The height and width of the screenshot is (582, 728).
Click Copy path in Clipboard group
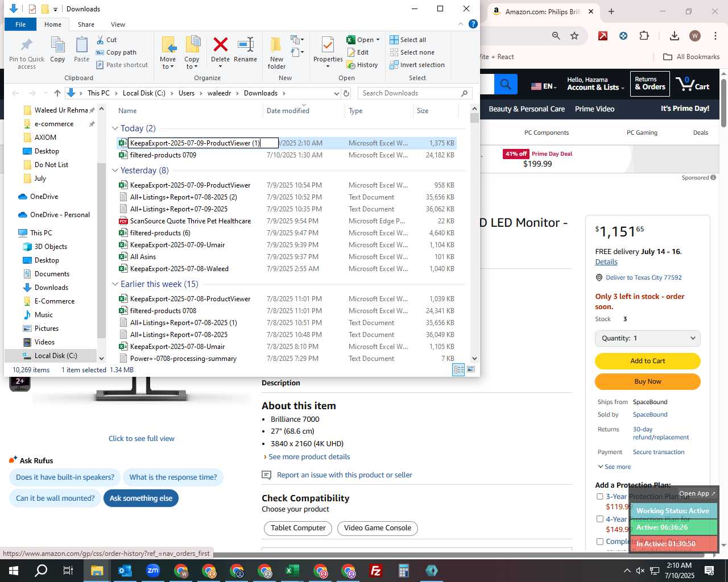(x=116, y=52)
